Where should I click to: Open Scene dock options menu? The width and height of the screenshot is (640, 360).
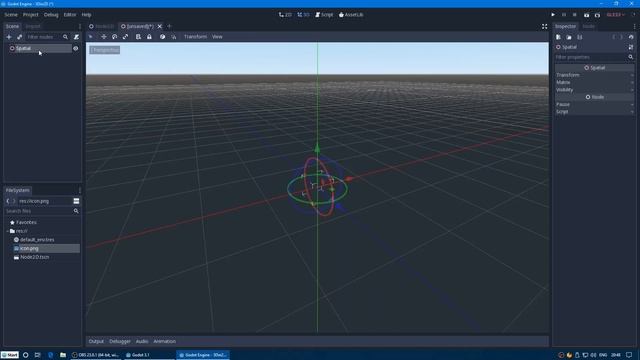coord(80,26)
